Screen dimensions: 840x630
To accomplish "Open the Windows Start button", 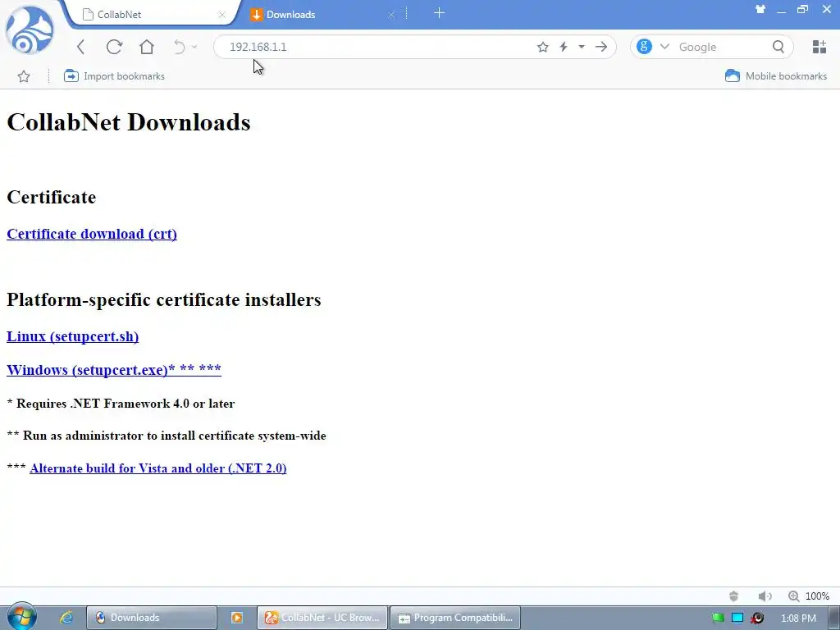I will (22, 617).
